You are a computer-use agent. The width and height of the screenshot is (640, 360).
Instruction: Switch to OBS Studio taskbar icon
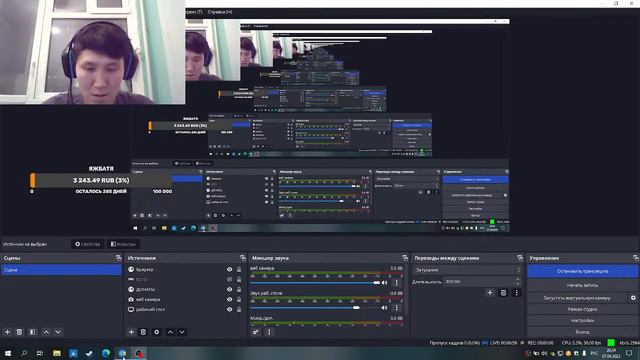pyautogui.click(x=139, y=353)
